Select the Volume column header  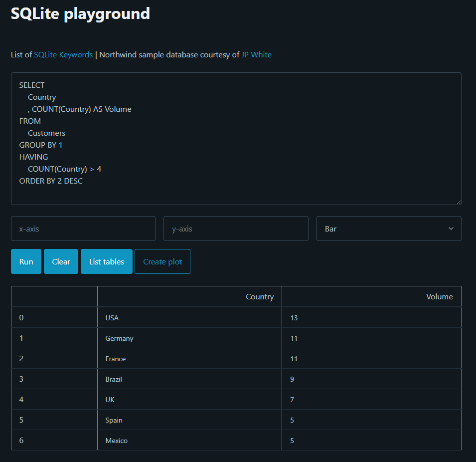tap(439, 296)
